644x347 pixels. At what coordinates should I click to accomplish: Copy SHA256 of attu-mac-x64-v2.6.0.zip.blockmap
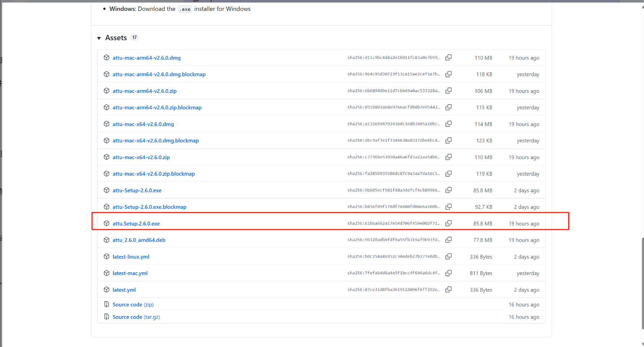tap(448, 174)
